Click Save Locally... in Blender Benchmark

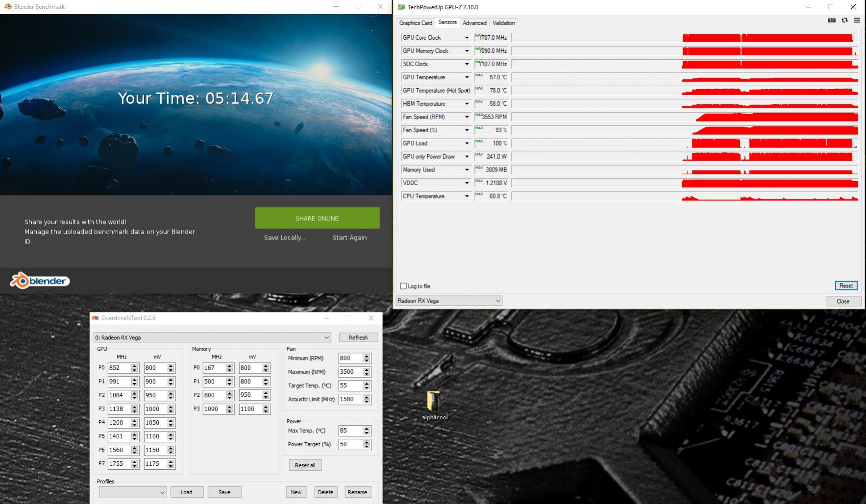(285, 238)
